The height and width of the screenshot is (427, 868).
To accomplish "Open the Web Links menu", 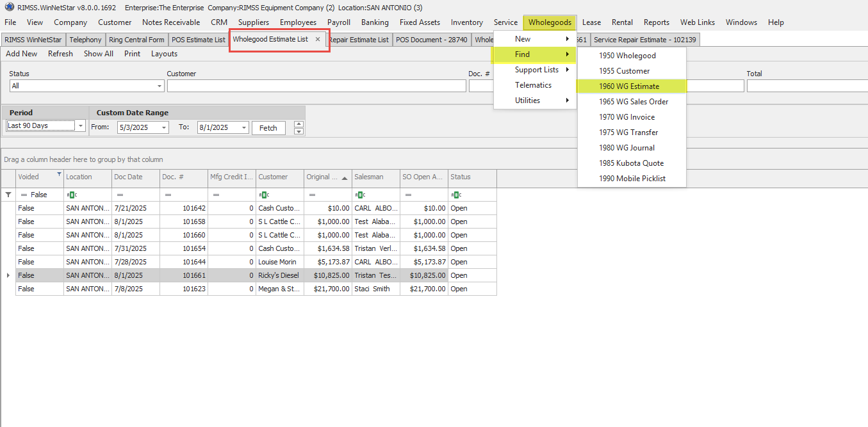I will click(x=698, y=22).
